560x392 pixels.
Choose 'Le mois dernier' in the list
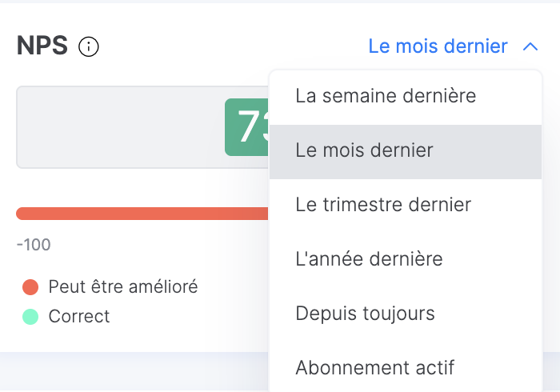[406, 152]
